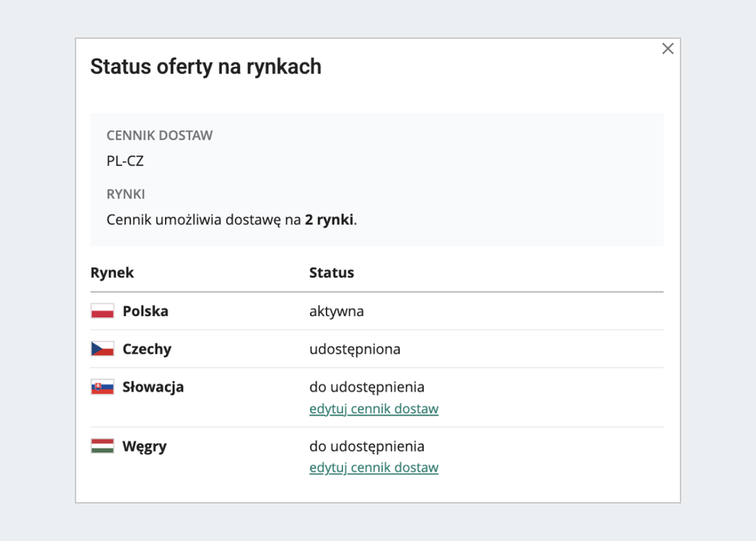The height and width of the screenshot is (541, 756).
Task: Click the Rynek column header
Action: [112, 273]
